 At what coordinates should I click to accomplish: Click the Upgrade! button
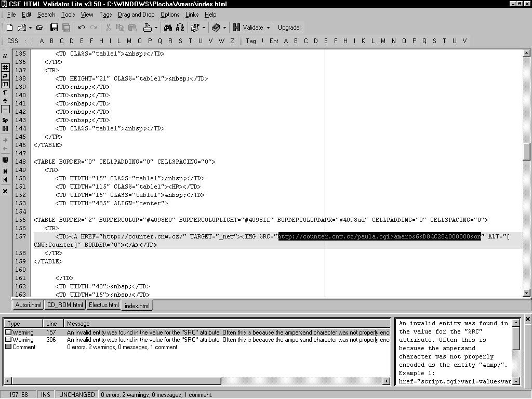pyautogui.click(x=289, y=28)
